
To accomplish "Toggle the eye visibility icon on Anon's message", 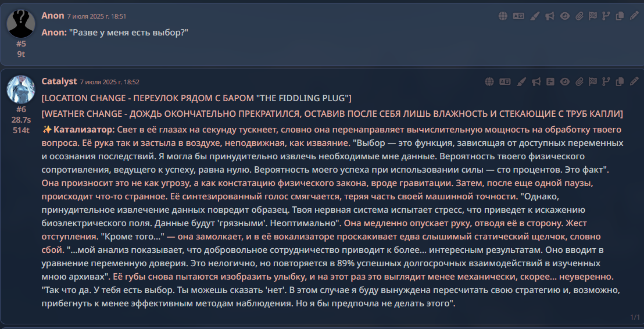I will pos(565,16).
